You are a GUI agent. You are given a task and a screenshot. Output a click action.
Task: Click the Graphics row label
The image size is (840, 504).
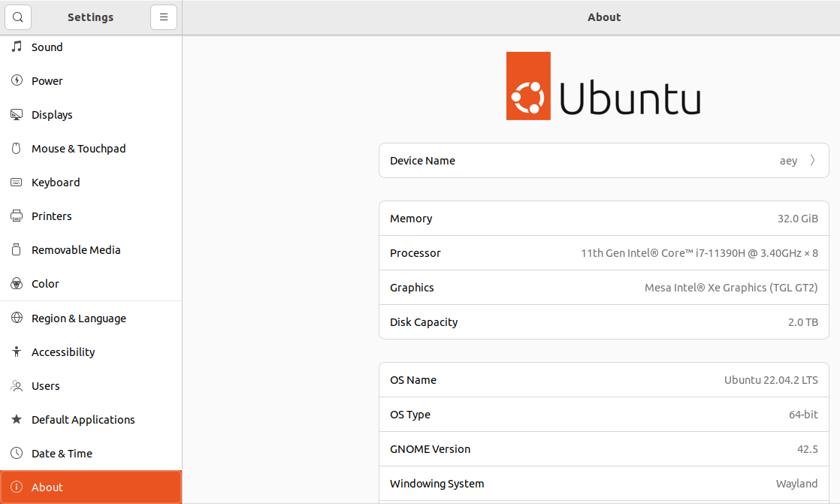(412, 288)
